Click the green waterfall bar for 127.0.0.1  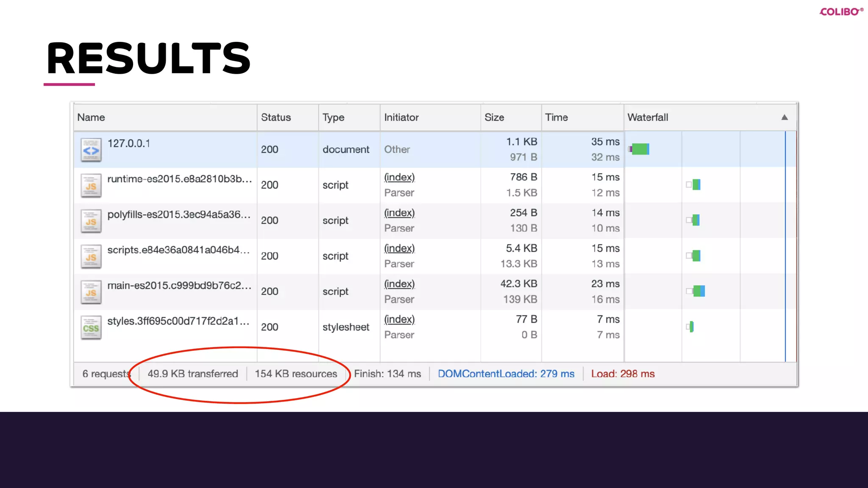click(x=640, y=149)
